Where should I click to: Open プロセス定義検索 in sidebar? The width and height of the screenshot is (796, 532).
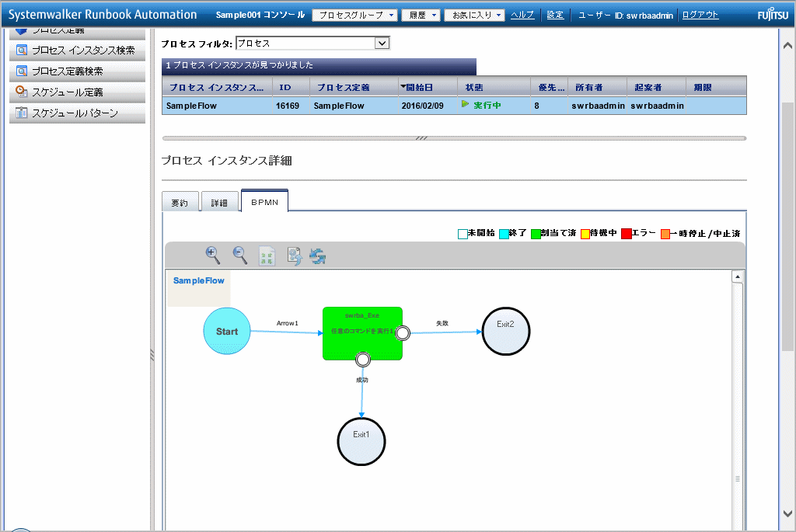tap(77, 71)
